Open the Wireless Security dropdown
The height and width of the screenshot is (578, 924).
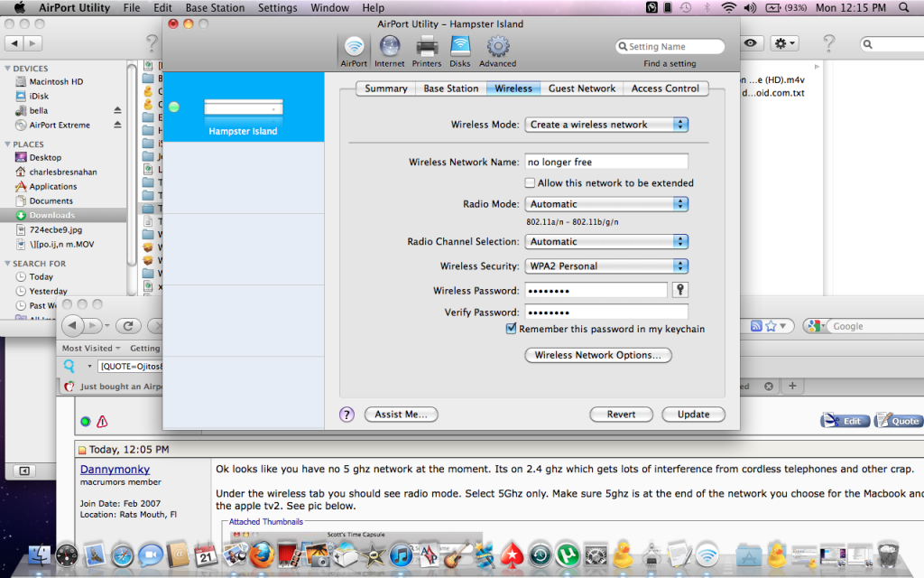606,266
